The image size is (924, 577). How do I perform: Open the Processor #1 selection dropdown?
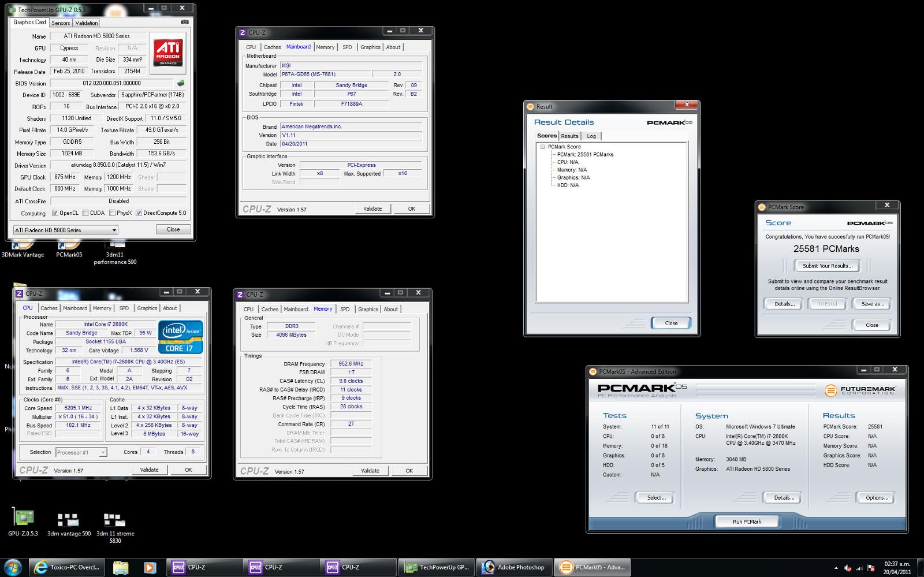(x=81, y=452)
